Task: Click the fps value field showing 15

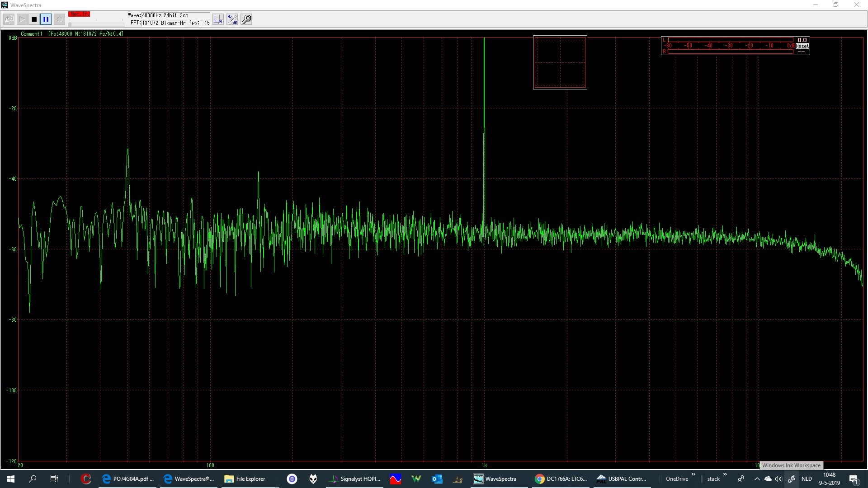Action: click(206, 23)
